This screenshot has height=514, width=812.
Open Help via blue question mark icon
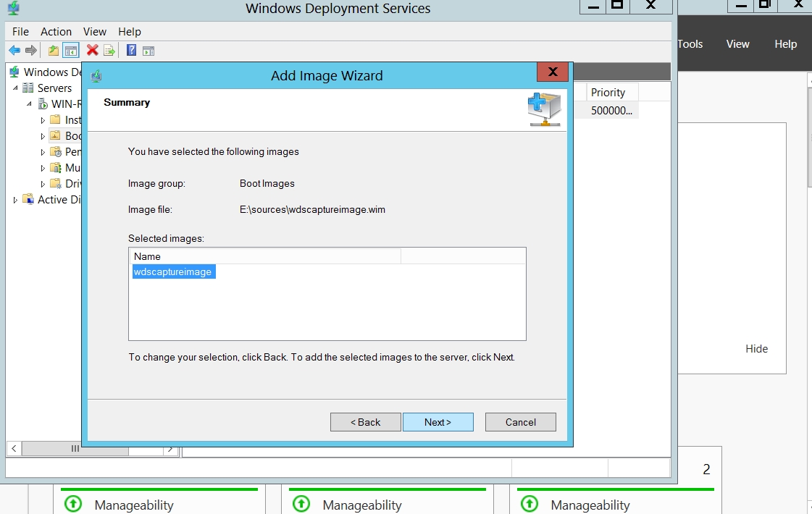(x=131, y=50)
